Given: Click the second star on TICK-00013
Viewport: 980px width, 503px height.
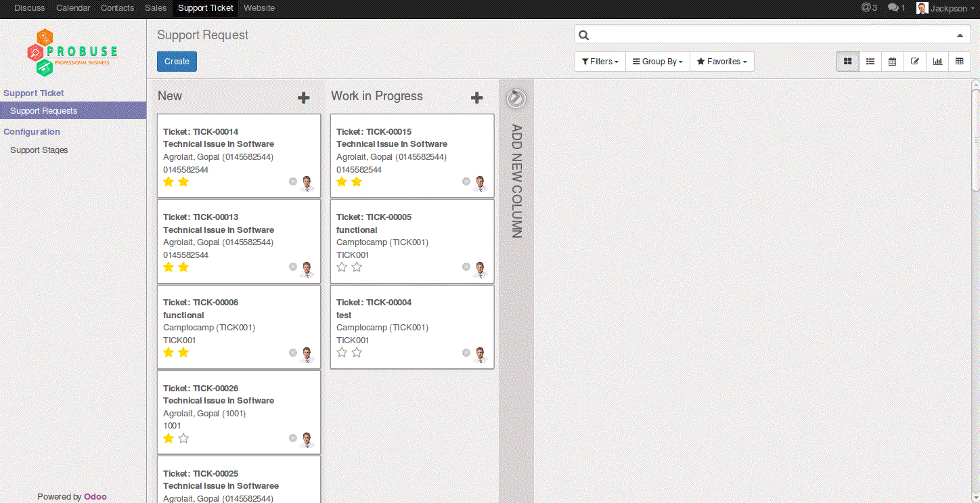Looking at the screenshot, I should point(183,267).
